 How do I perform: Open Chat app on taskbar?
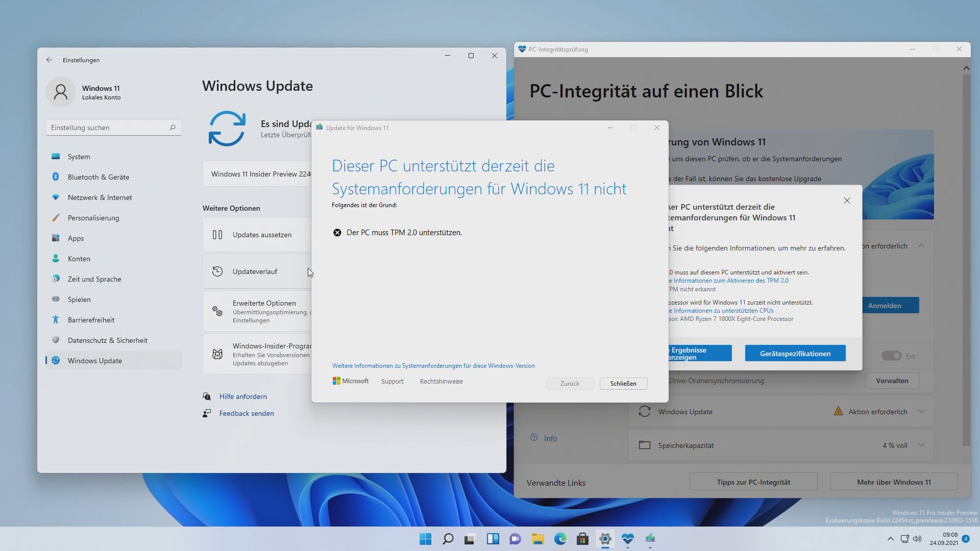515,539
